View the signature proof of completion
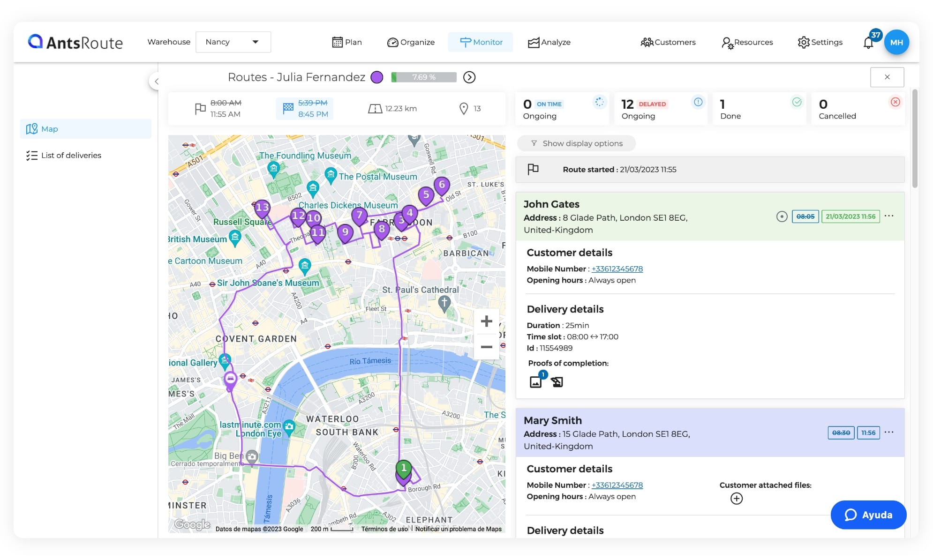This screenshot has height=560, width=933. click(557, 381)
